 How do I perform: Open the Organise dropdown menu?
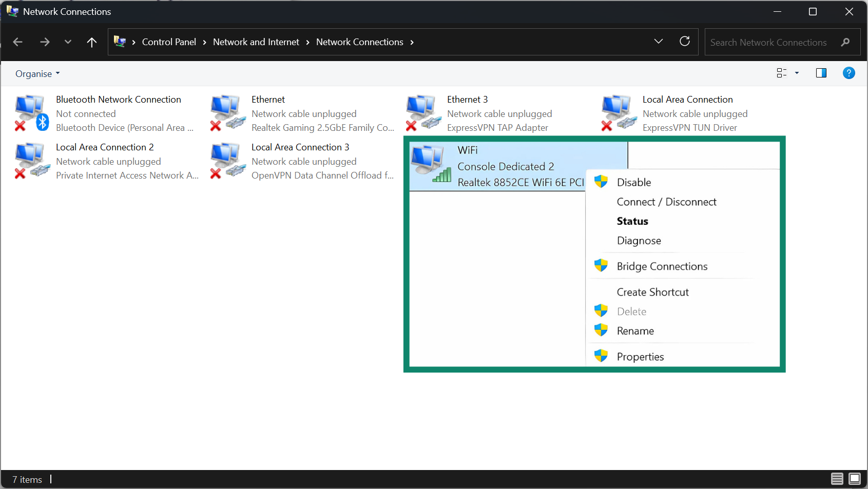[37, 73]
